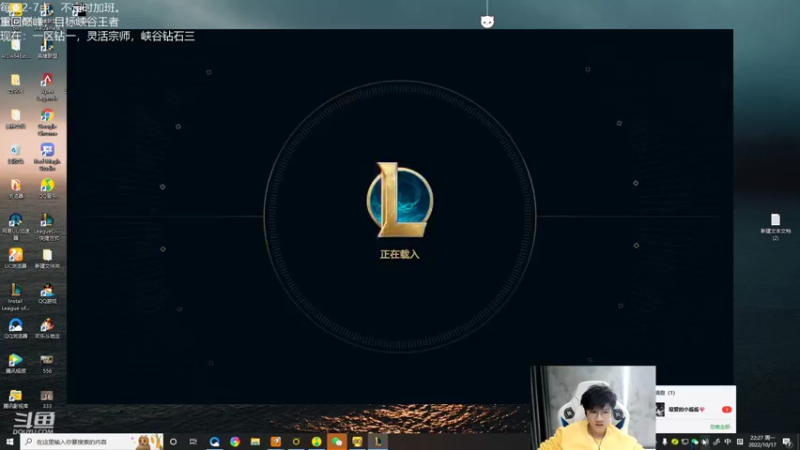Open the QQ浏览器 desktop icon
This screenshot has height=450, width=800.
tap(15, 329)
